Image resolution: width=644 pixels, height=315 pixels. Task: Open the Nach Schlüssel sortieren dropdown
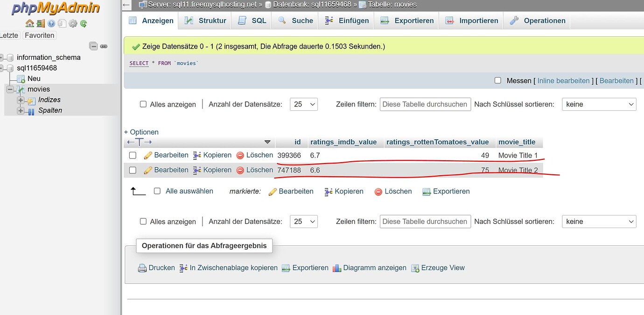[599, 104]
